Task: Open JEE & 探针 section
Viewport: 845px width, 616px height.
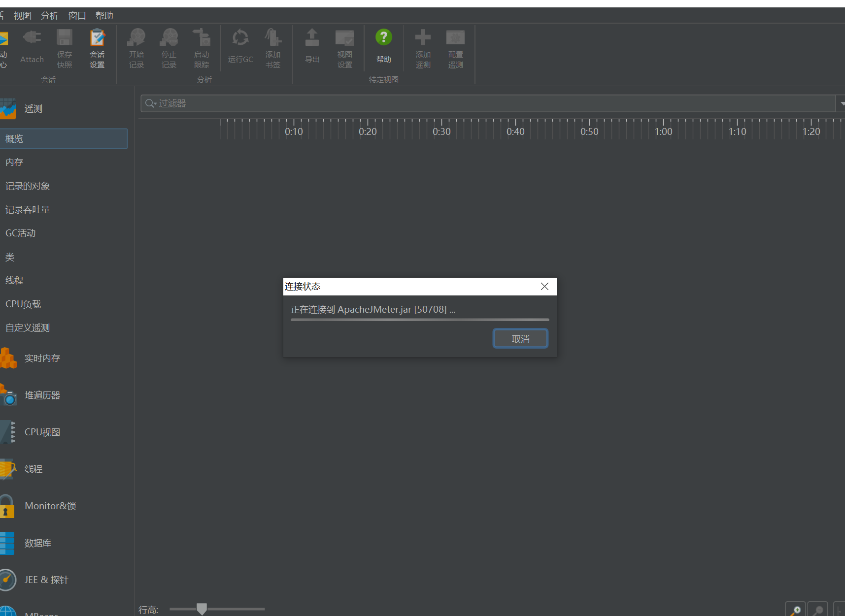Action: pyautogui.click(x=46, y=580)
